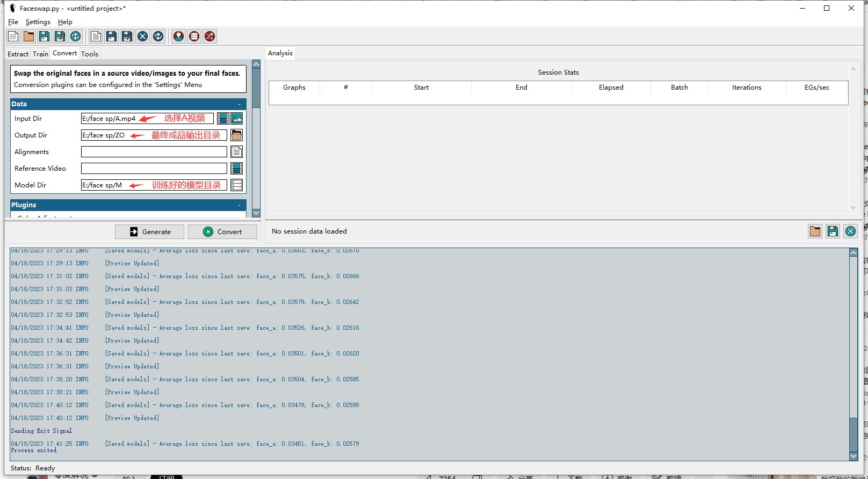Save session data in Analysis panel
868x479 pixels.
tap(833, 231)
